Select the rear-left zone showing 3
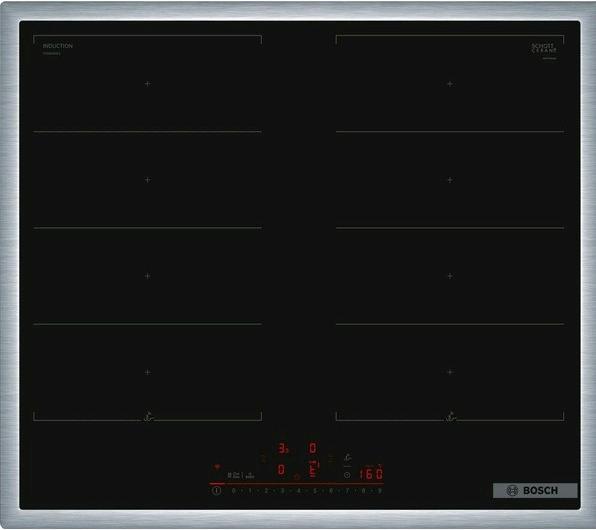This screenshot has width=596, height=530. click(283, 448)
